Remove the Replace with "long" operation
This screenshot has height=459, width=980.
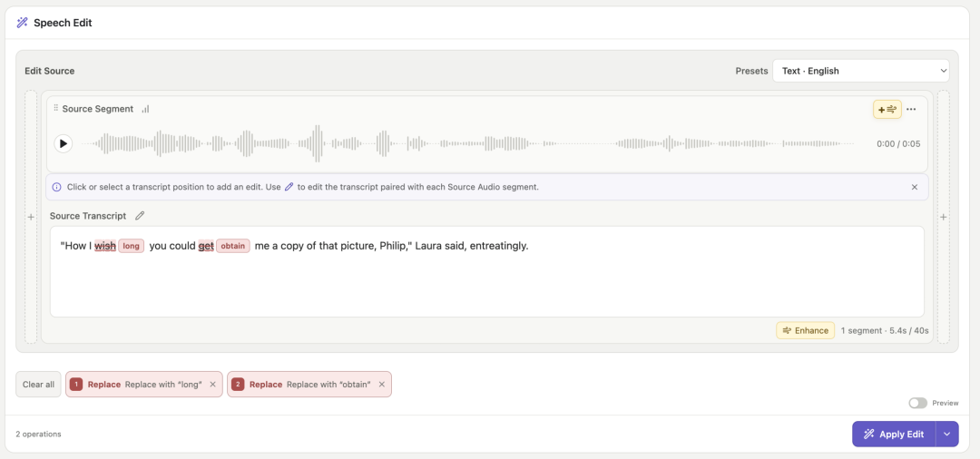click(x=212, y=385)
